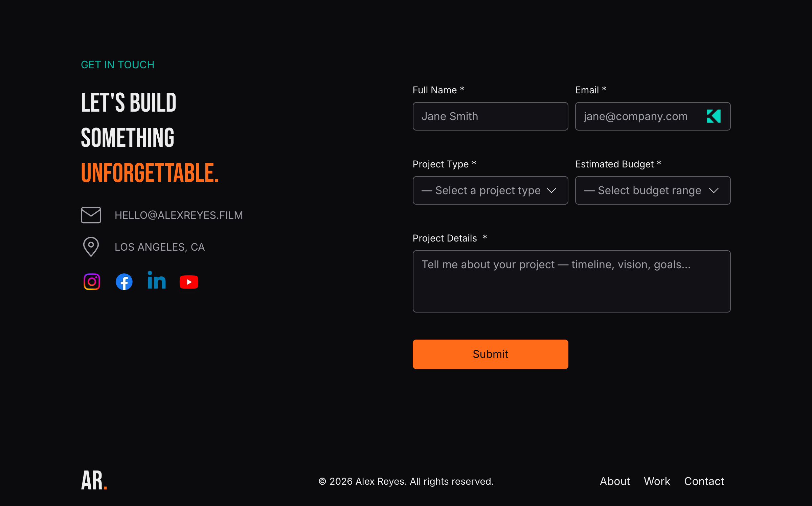Visit the LinkedIn profile icon
The image size is (812, 506).
pyautogui.click(x=157, y=280)
